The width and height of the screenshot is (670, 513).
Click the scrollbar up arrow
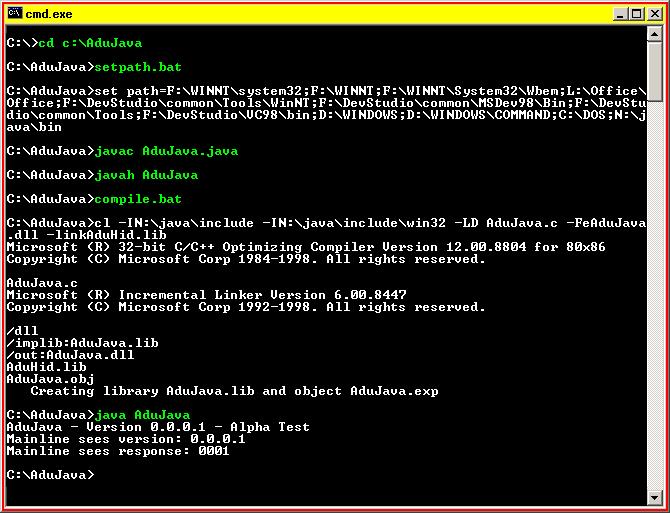click(x=654, y=33)
